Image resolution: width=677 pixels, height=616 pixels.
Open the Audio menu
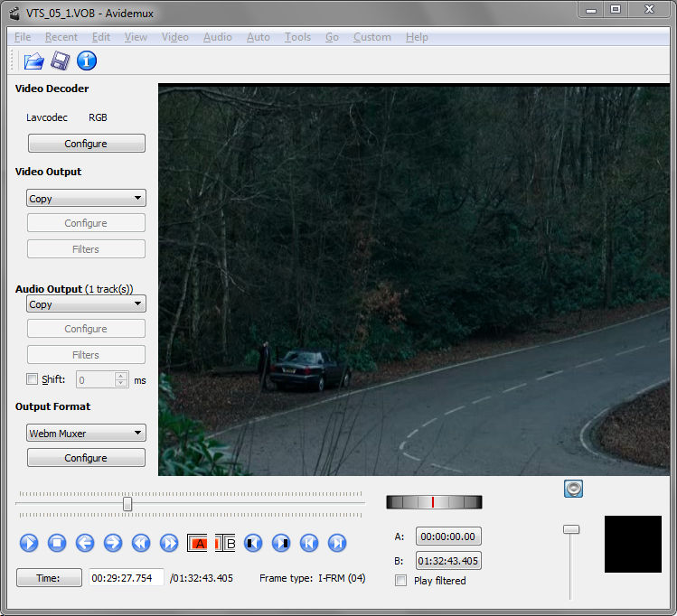pyautogui.click(x=218, y=37)
